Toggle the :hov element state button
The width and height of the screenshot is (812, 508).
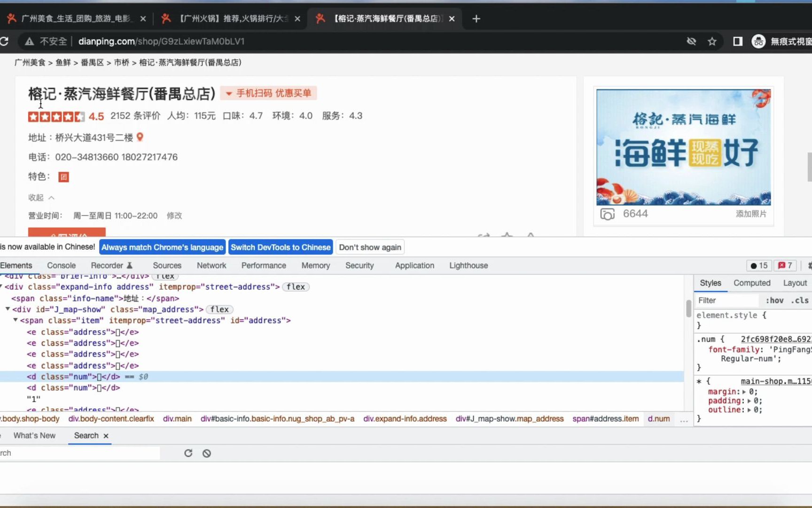point(774,301)
